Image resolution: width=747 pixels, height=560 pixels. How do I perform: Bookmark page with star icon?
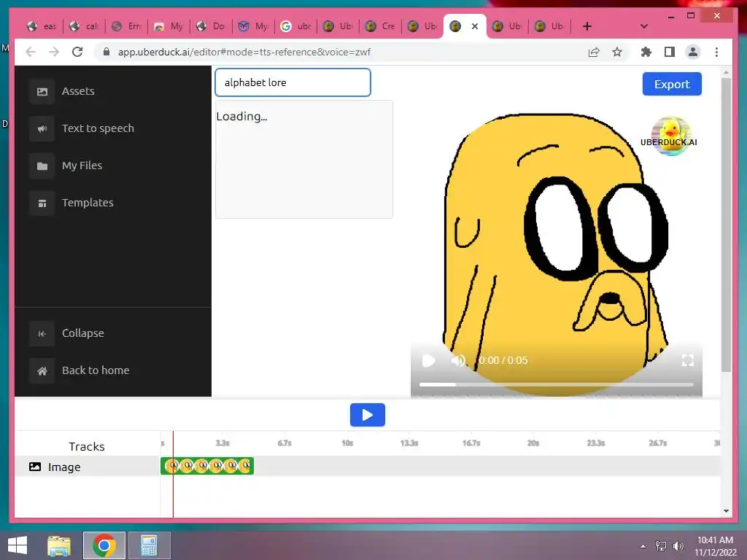click(617, 52)
